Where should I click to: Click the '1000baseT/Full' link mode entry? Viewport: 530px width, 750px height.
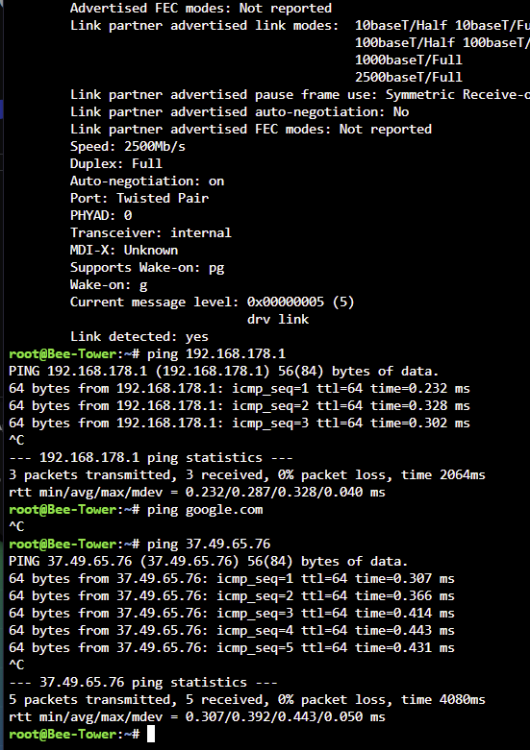point(409,60)
